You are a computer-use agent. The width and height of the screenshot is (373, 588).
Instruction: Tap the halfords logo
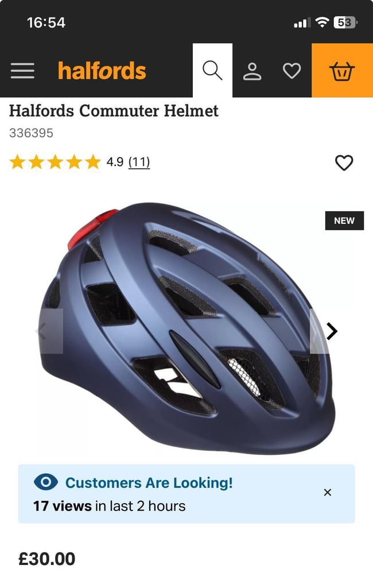click(102, 71)
